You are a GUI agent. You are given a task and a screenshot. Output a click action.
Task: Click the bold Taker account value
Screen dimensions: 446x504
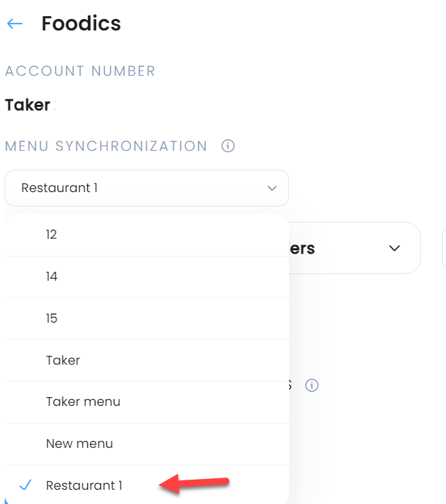tap(28, 105)
